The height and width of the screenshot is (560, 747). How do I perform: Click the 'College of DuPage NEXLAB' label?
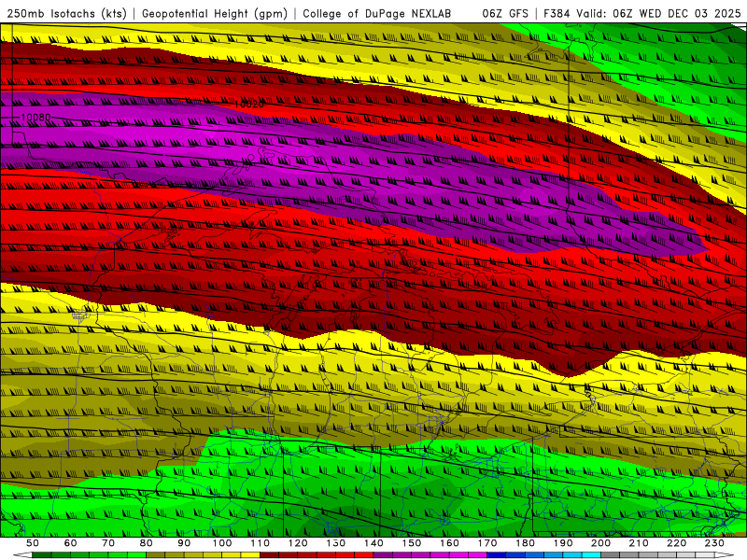(x=376, y=13)
